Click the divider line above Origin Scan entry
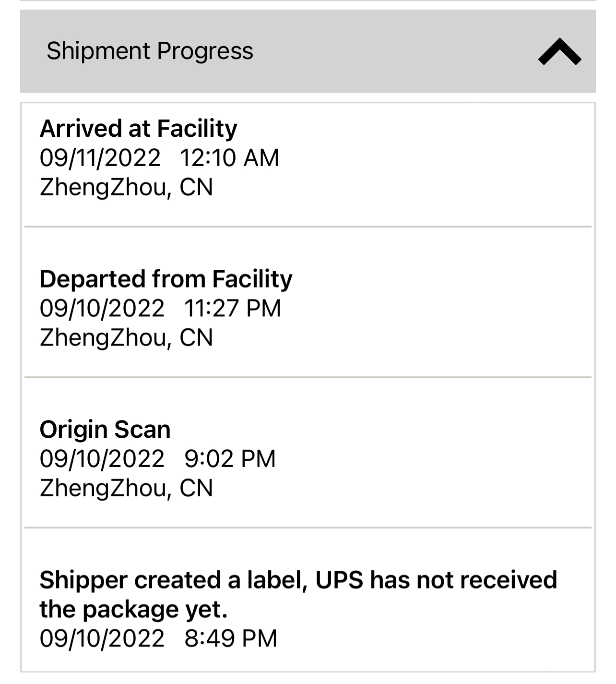 coord(308,377)
